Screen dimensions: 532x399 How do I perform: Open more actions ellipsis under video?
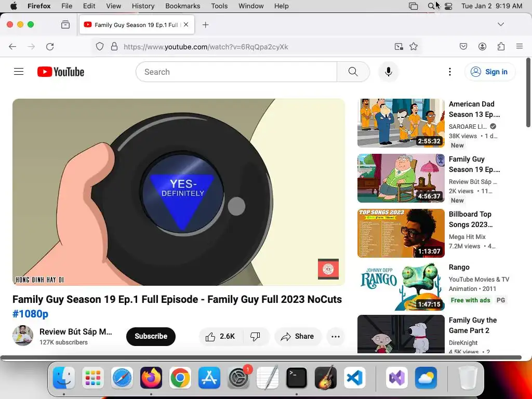point(336,336)
